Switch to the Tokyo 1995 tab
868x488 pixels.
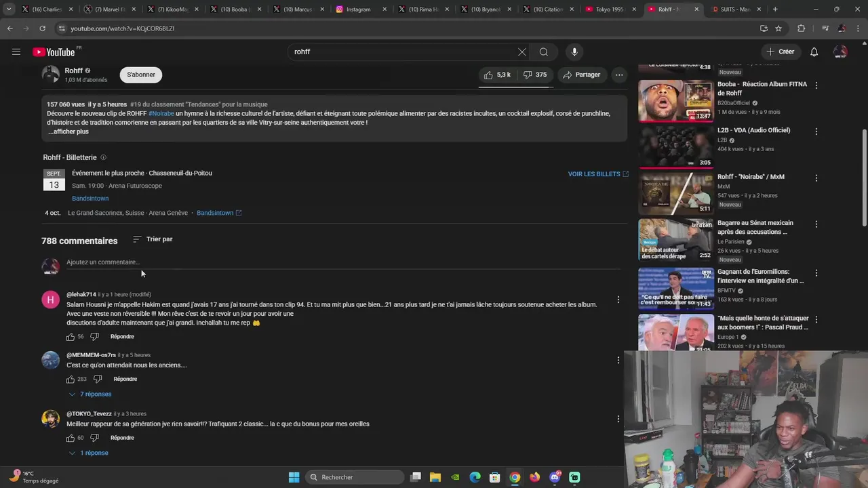click(610, 9)
